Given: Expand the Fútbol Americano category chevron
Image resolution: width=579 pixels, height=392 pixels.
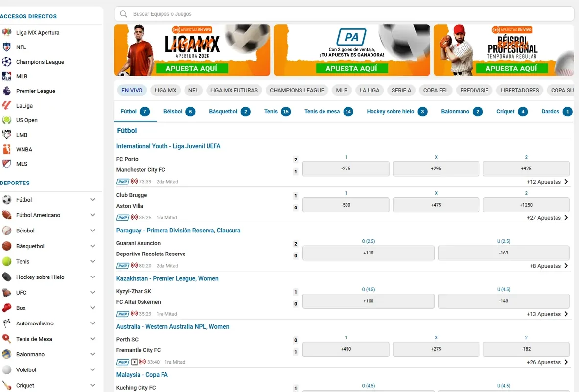Looking at the screenshot, I should point(93,215).
